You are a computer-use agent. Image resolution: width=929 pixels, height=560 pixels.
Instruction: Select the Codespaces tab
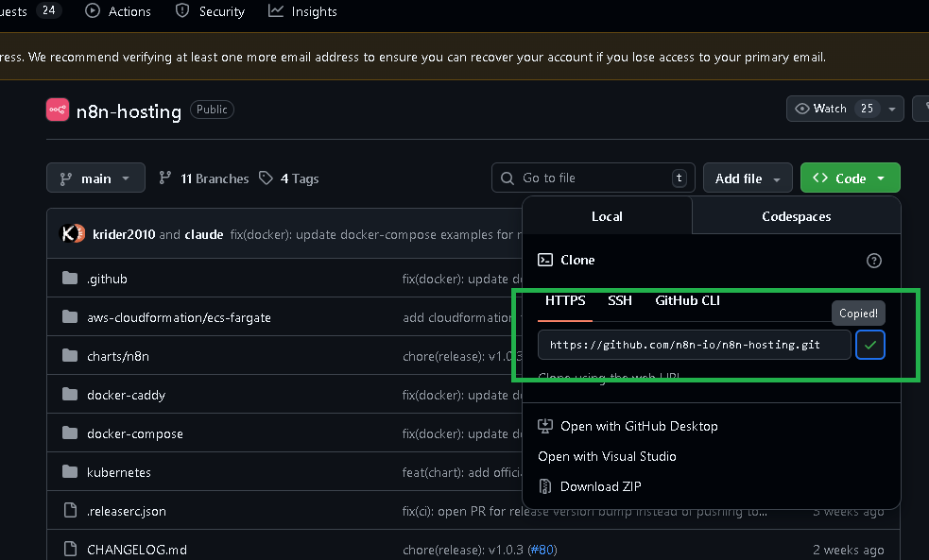(x=796, y=216)
